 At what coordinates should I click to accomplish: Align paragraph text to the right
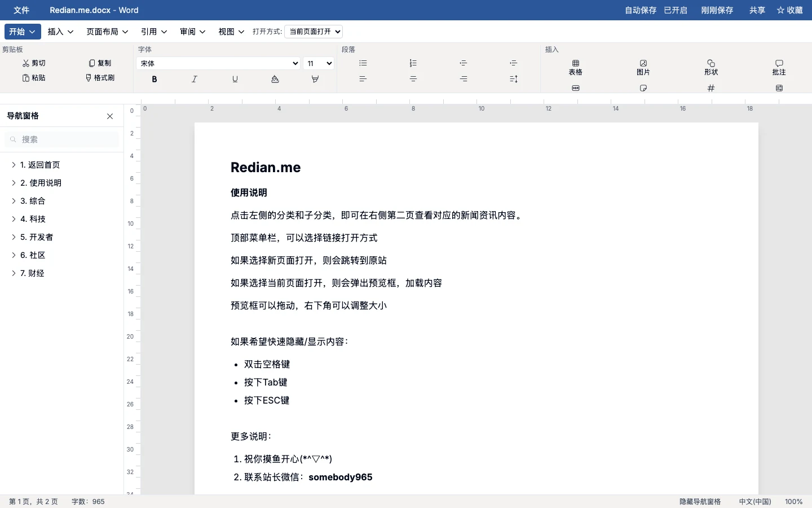coord(464,79)
